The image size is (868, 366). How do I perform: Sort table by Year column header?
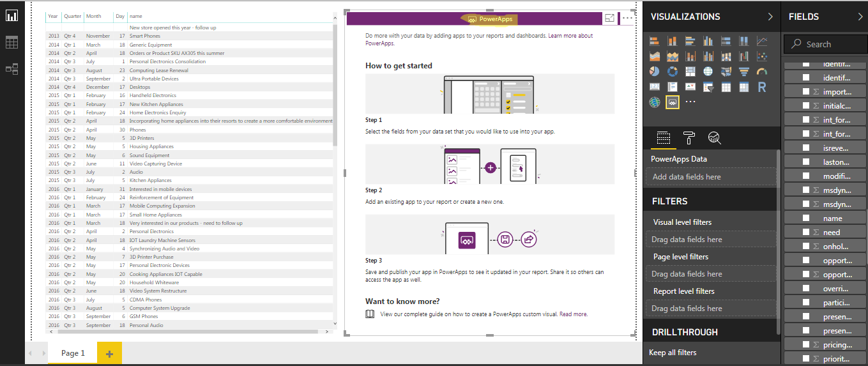pyautogui.click(x=53, y=16)
